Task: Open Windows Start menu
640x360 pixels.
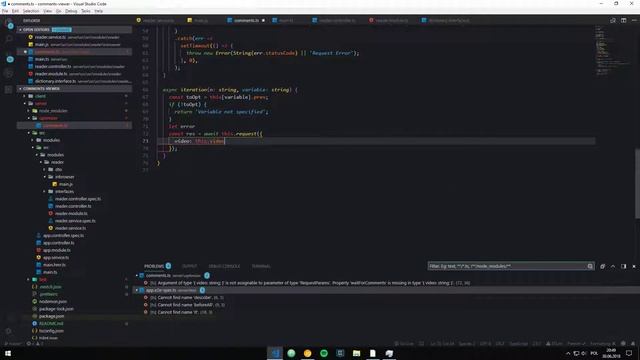Action: pyautogui.click(x=8, y=353)
